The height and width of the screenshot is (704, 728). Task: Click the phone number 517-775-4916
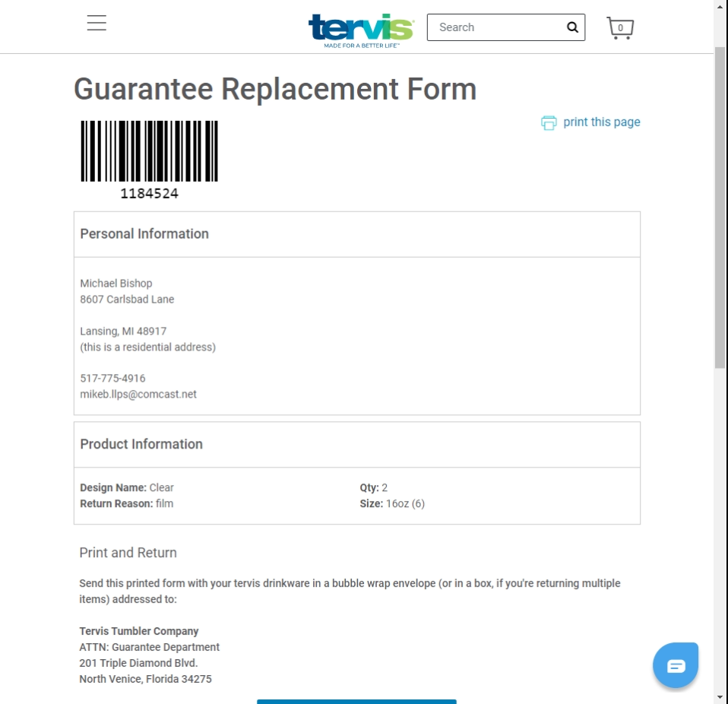112,379
